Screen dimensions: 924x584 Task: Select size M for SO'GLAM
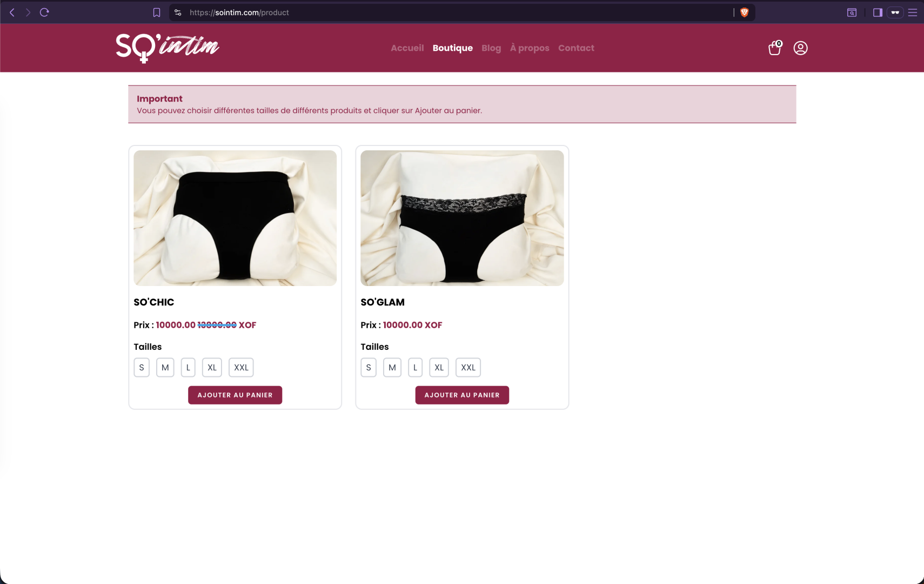point(392,368)
